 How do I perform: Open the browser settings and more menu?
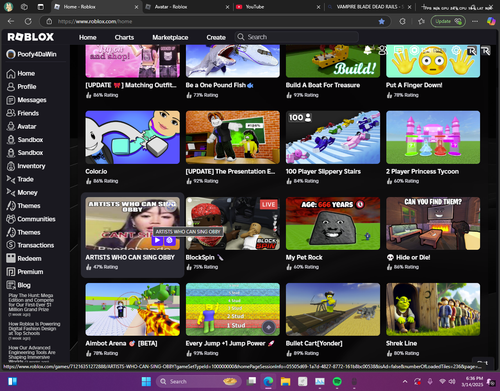pyautogui.click(x=475, y=21)
